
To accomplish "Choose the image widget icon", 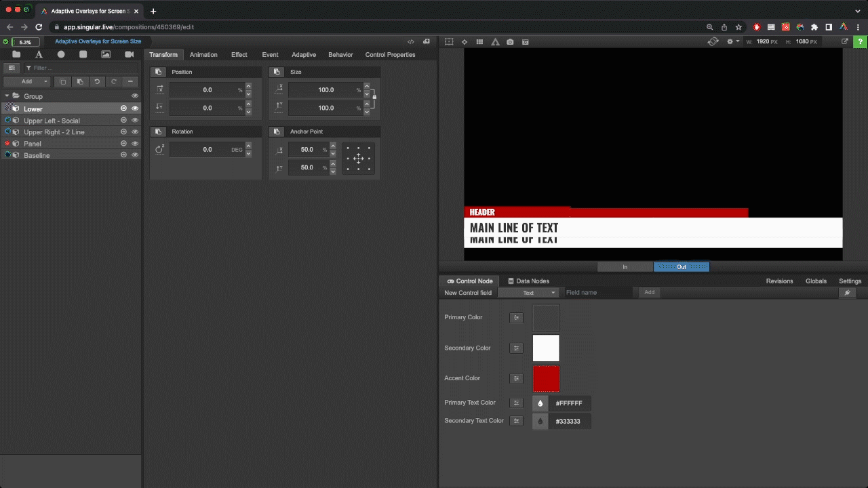I will coord(106,54).
